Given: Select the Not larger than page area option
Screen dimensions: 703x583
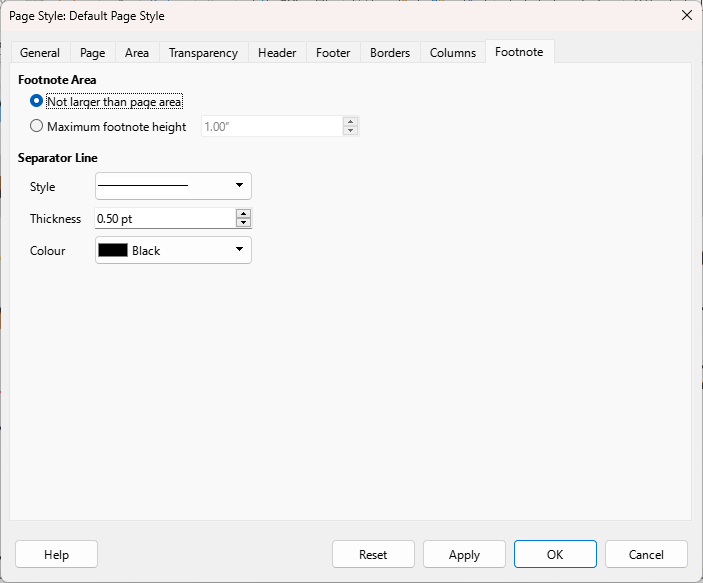Looking at the screenshot, I should (x=36, y=101).
